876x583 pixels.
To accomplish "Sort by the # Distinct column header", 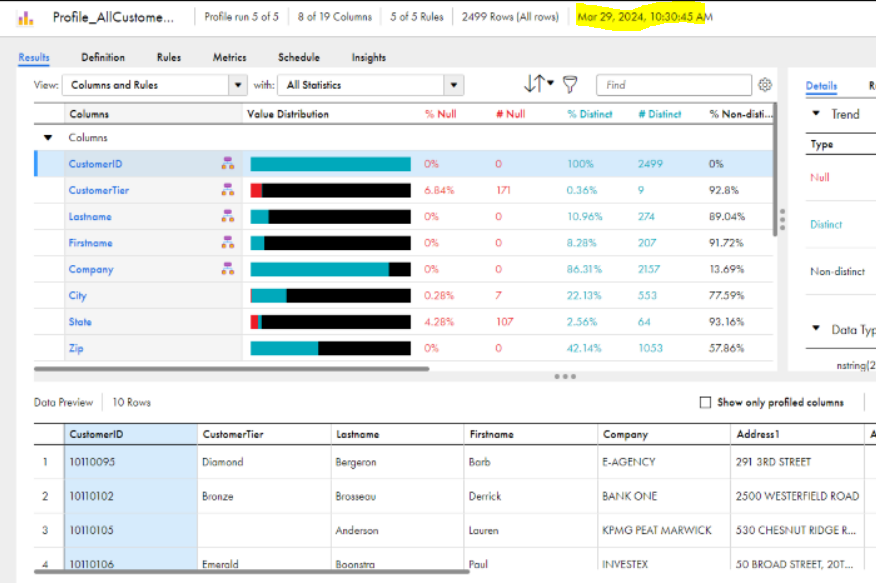I will point(660,114).
